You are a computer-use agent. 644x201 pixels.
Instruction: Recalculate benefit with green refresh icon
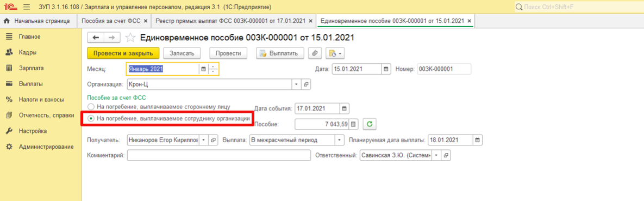369,124
